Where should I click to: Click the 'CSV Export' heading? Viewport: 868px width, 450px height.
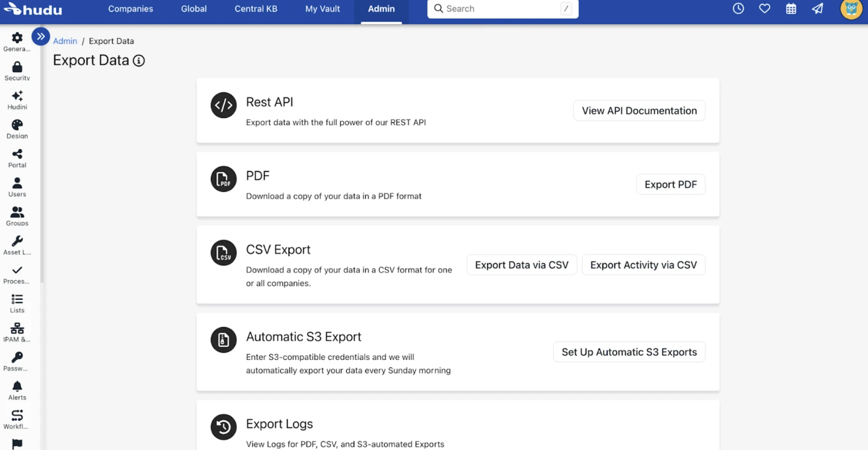(x=278, y=250)
